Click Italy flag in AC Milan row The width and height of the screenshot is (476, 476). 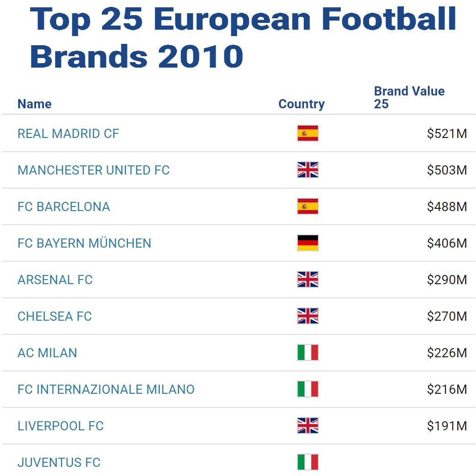[x=307, y=353]
